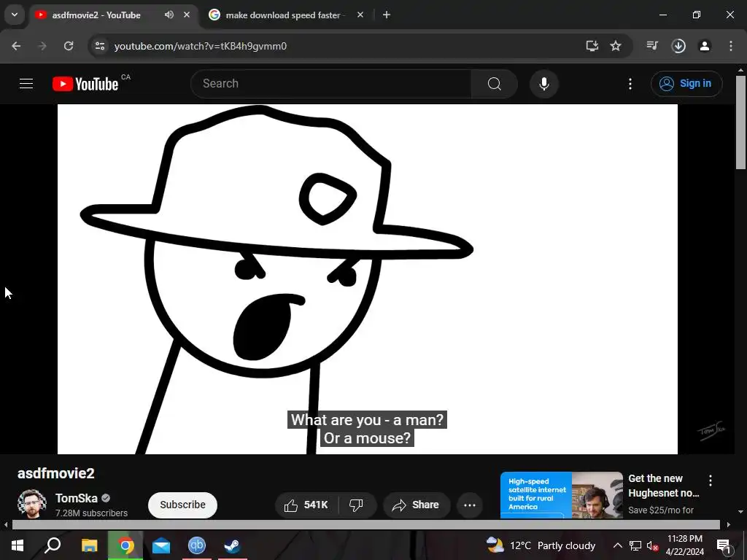The width and height of the screenshot is (747, 560).
Task: Click the URL in the address bar
Action: tap(201, 46)
